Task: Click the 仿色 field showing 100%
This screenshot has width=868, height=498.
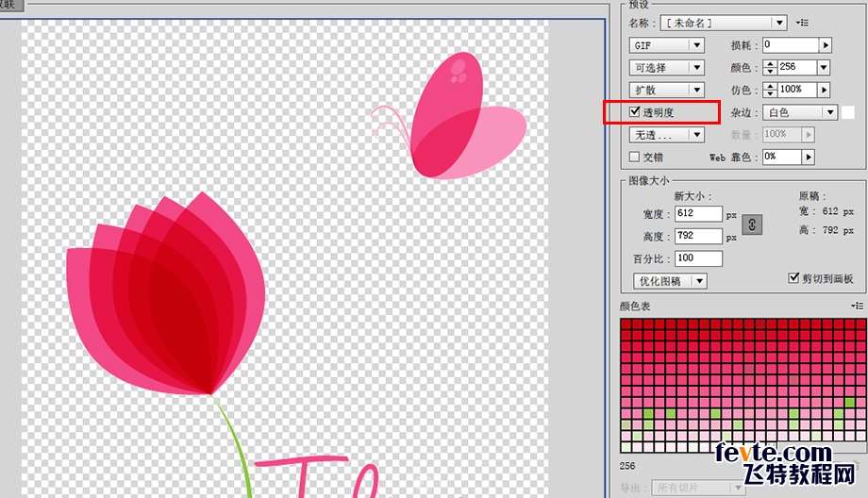Action: 797,90
